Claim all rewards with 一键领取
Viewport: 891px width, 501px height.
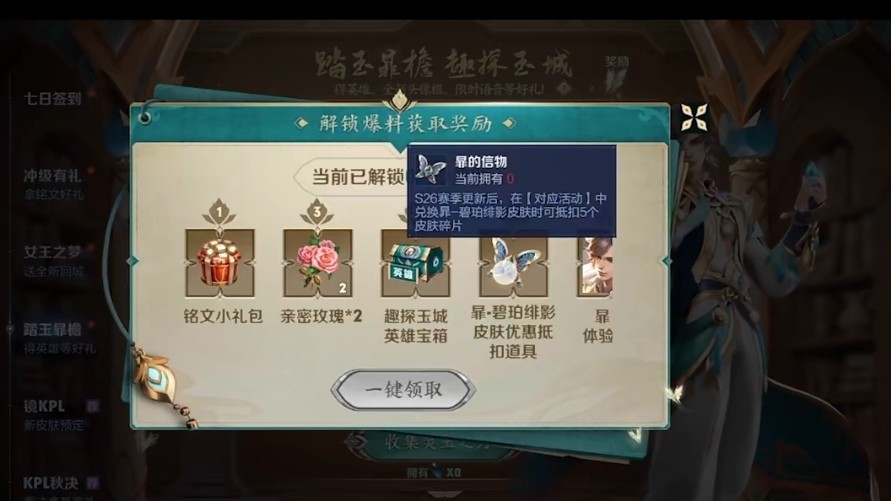[x=403, y=390]
